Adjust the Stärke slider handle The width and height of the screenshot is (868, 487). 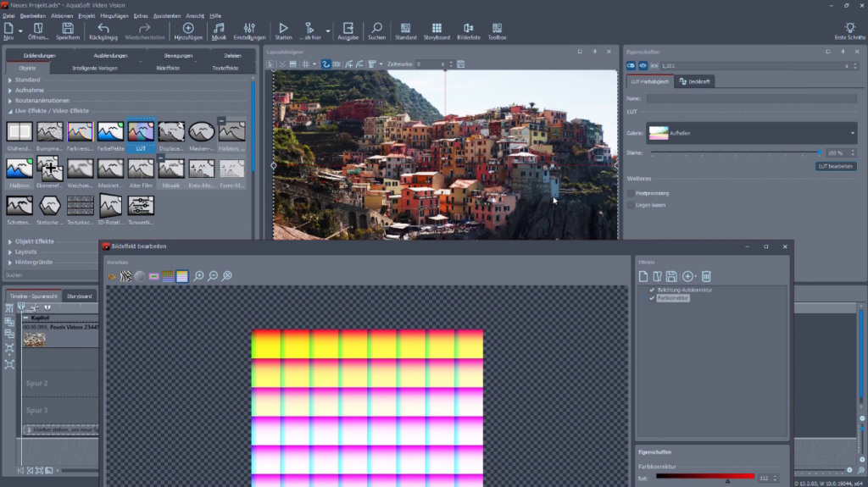coord(820,152)
